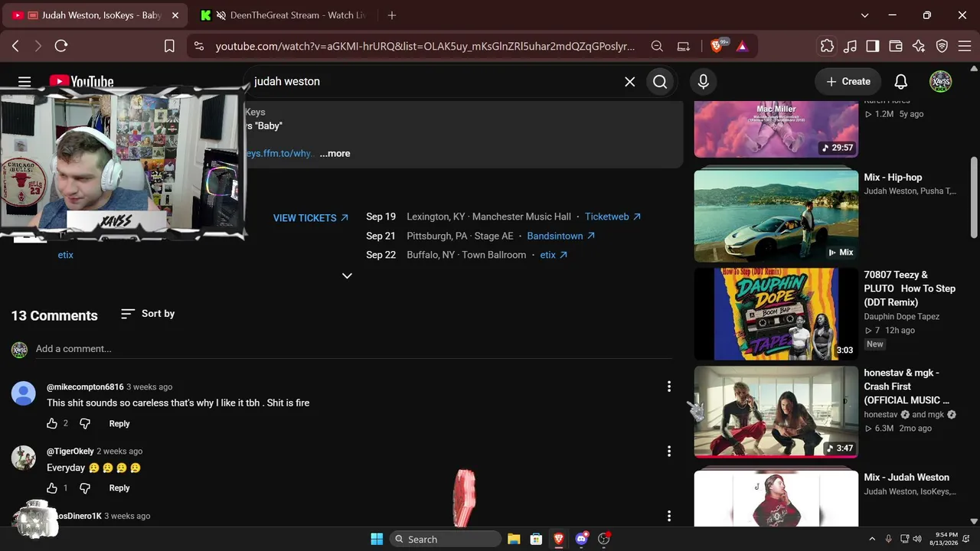The width and height of the screenshot is (980, 551).
Task: Bookmark this page with the bookmark icon
Action: point(170,46)
